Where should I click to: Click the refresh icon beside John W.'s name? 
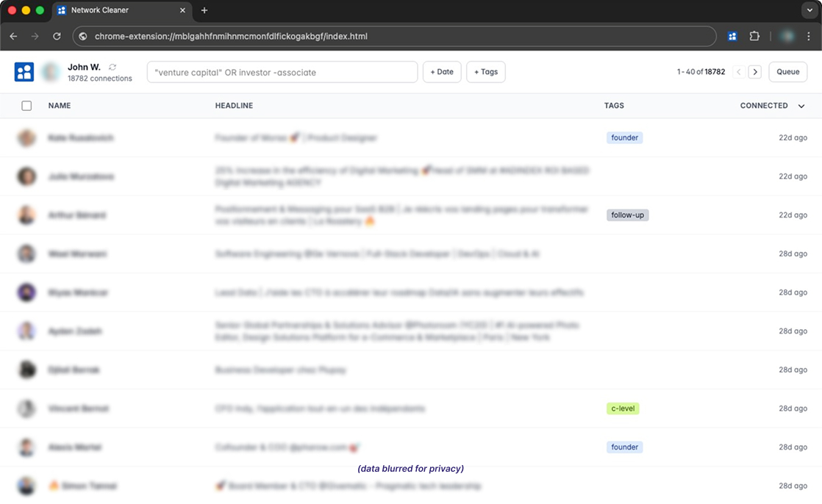112,66
